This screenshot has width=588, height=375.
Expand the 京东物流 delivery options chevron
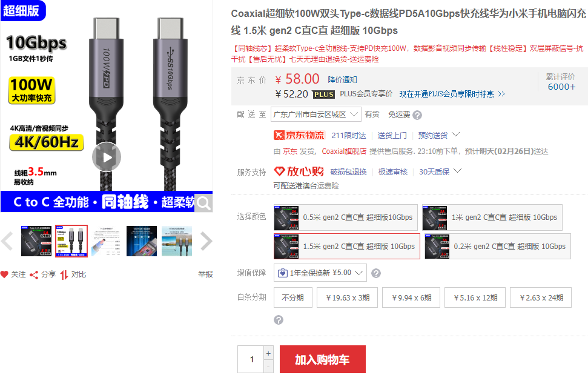point(455,134)
